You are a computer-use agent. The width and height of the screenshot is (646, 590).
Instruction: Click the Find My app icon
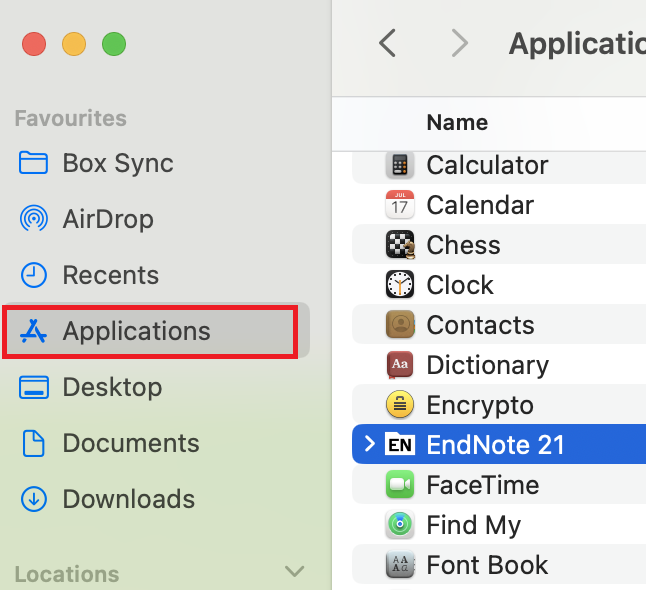point(400,525)
